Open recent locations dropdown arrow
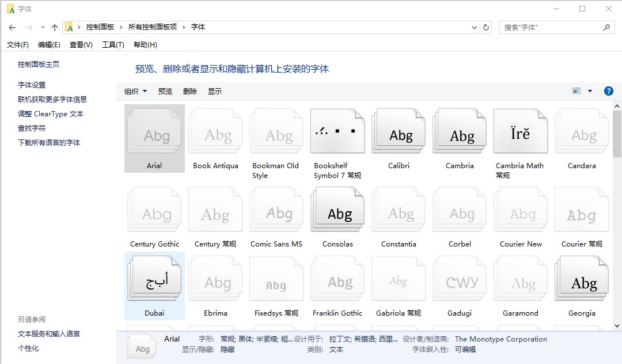The image size is (622, 364). [43, 28]
